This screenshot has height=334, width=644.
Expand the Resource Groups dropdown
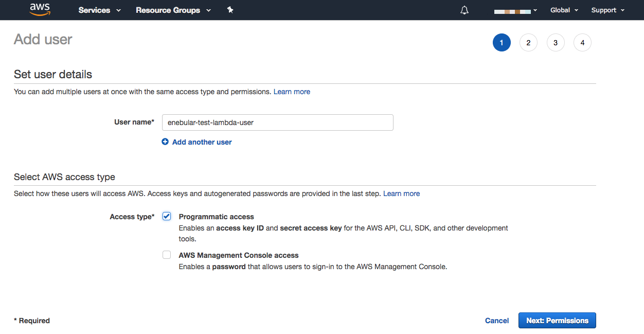[x=173, y=10]
